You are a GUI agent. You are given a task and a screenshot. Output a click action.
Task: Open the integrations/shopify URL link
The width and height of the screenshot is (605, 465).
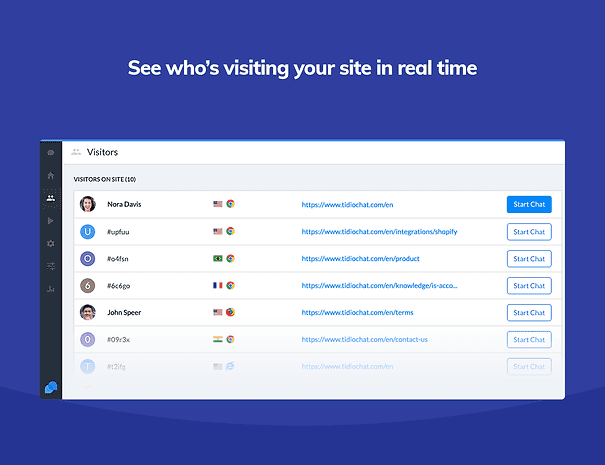point(379,231)
